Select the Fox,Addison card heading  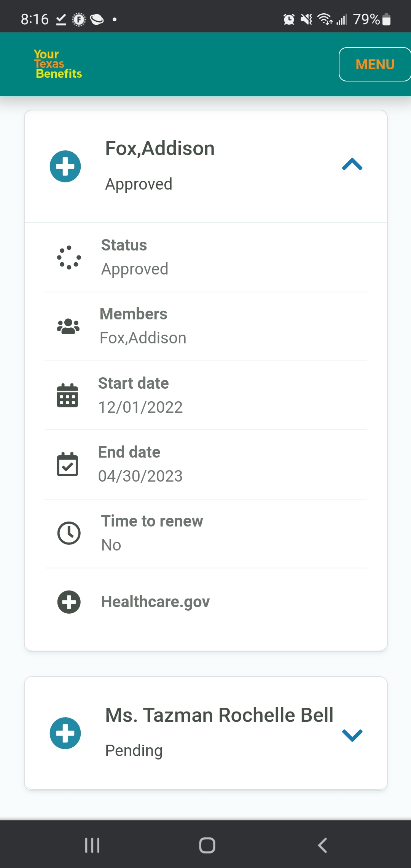tap(160, 148)
